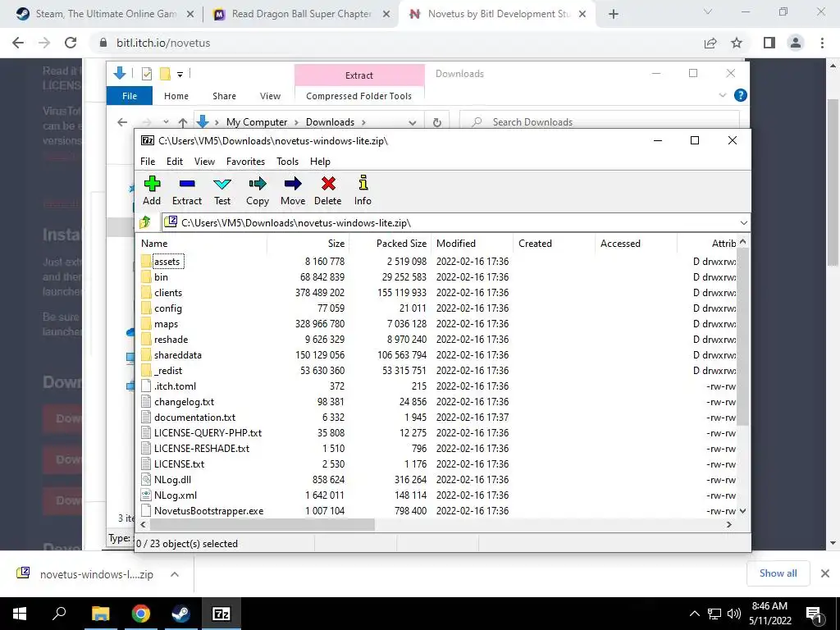The height and width of the screenshot is (630, 840).
Task: Switch to Explorer Home ribbon tab
Action: (176, 96)
